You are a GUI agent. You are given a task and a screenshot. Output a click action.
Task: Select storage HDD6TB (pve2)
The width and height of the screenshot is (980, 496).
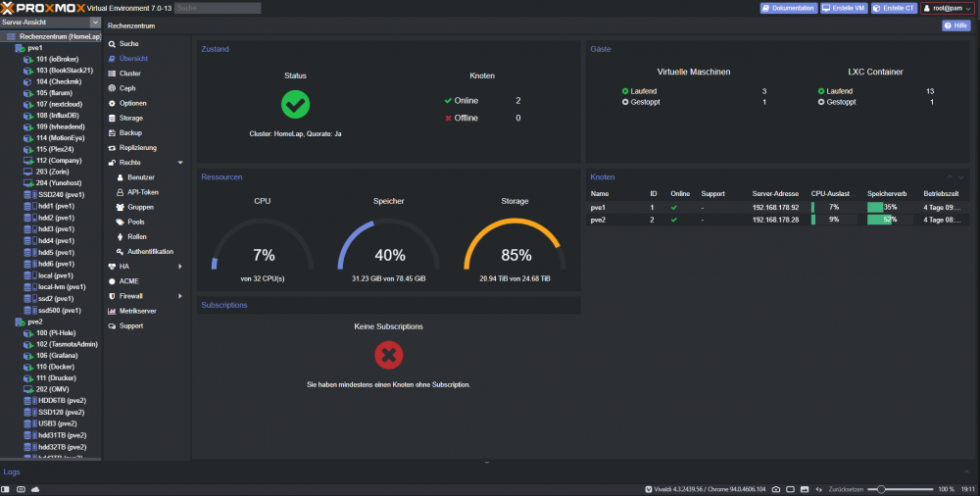point(62,400)
